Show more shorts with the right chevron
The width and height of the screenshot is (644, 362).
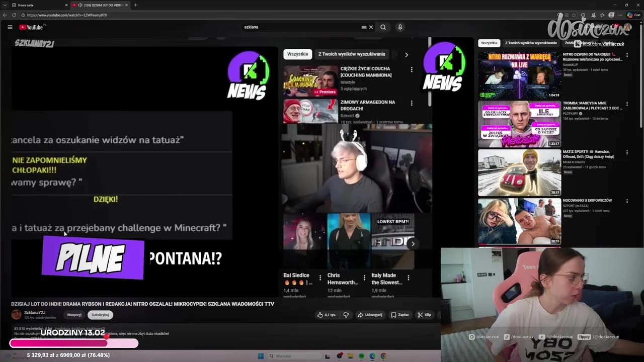413,244
